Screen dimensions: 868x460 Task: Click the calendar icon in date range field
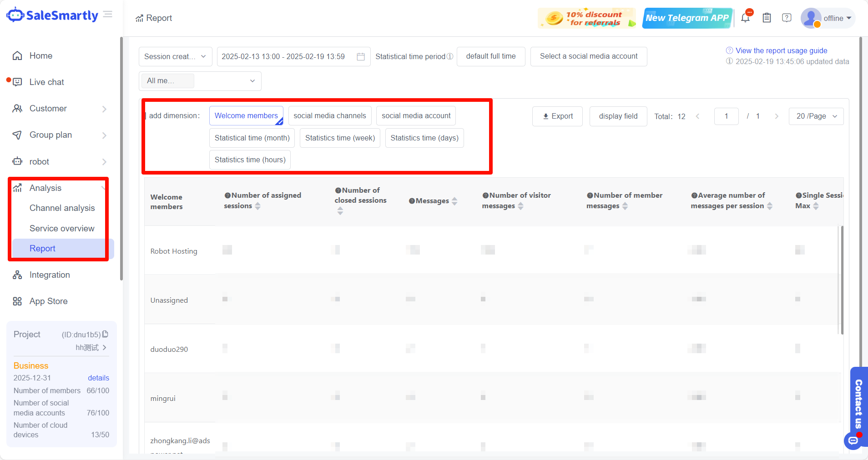click(361, 57)
